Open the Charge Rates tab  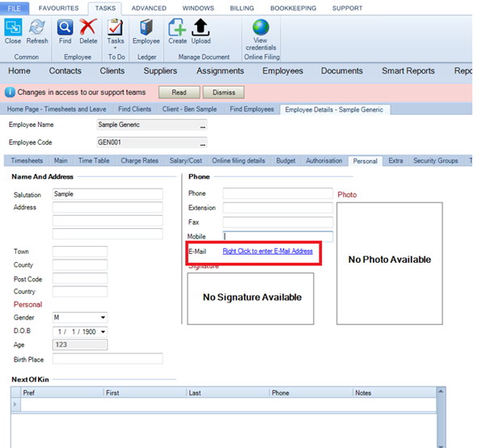(x=139, y=161)
